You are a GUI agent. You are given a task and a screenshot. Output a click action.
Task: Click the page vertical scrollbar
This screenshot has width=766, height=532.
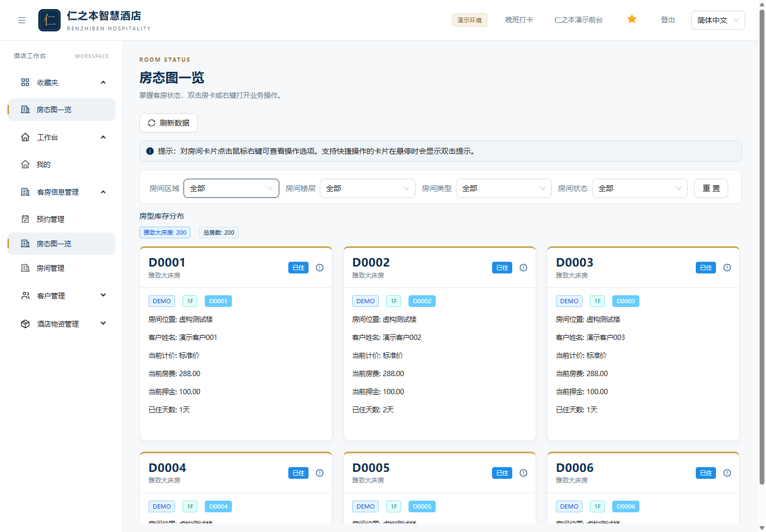[762, 247]
